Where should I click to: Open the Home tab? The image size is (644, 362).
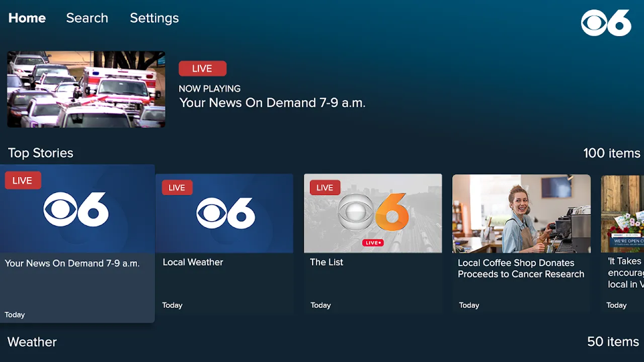coord(27,18)
